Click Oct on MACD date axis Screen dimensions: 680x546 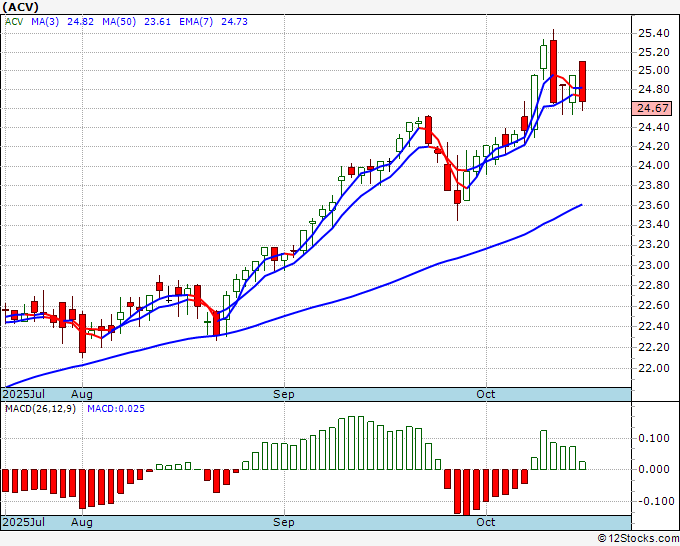[x=486, y=522]
